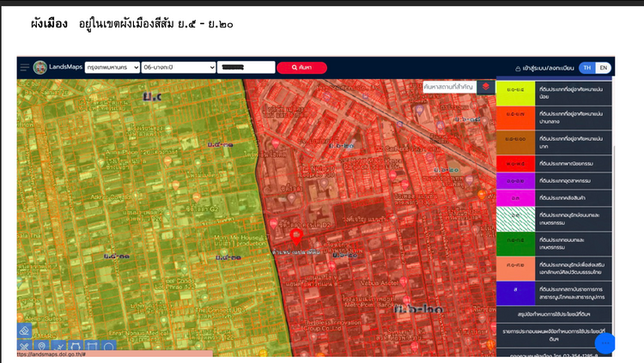
Task: Select the ruler measure tool
Action: click(x=24, y=347)
